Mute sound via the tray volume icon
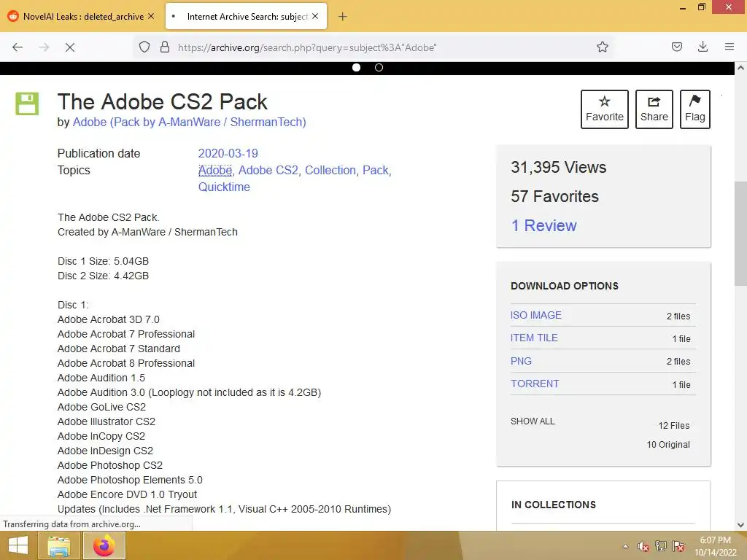The width and height of the screenshot is (747, 560). pyautogui.click(x=643, y=546)
